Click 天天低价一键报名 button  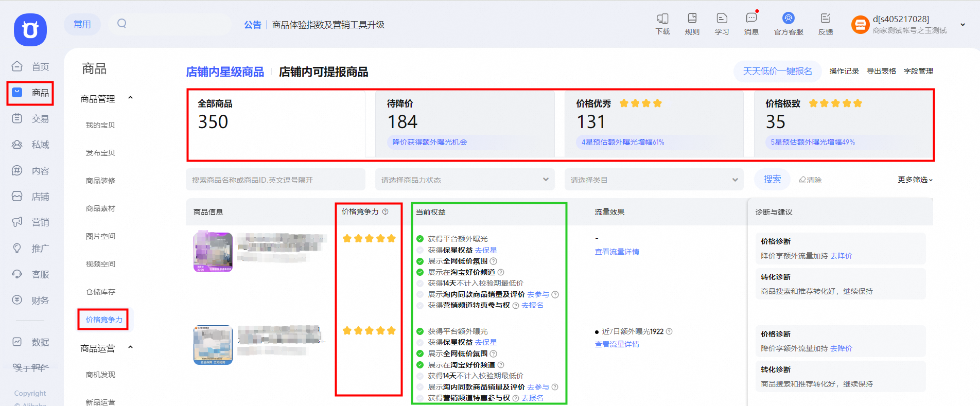click(777, 71)
